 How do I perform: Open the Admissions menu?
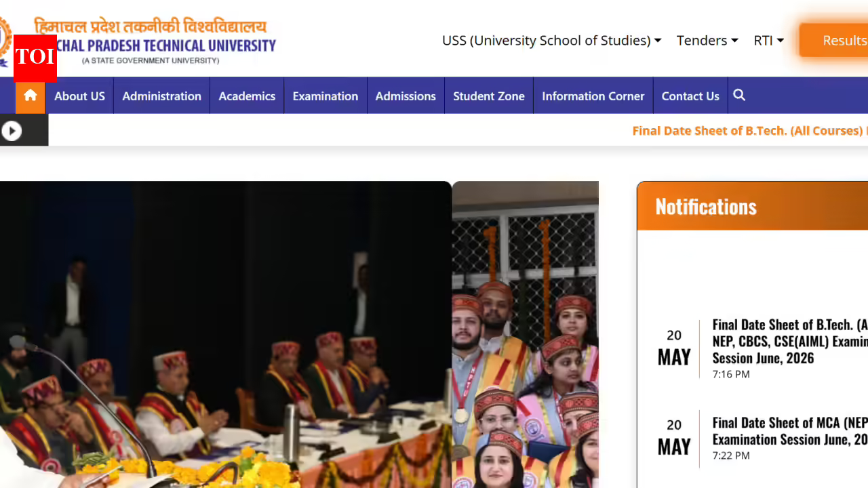(x=406, y=96)
